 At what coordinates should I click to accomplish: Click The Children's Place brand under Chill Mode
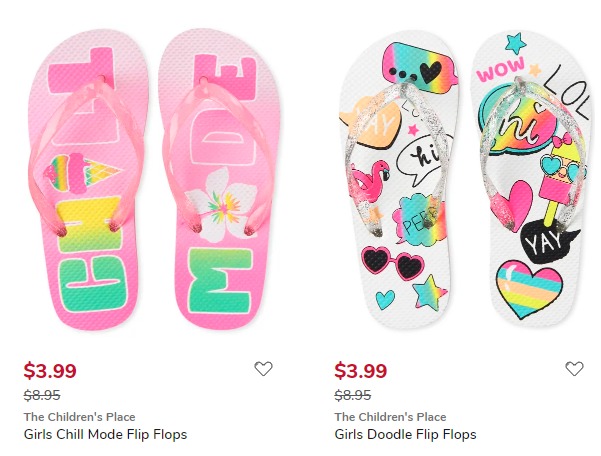[79, 417]
